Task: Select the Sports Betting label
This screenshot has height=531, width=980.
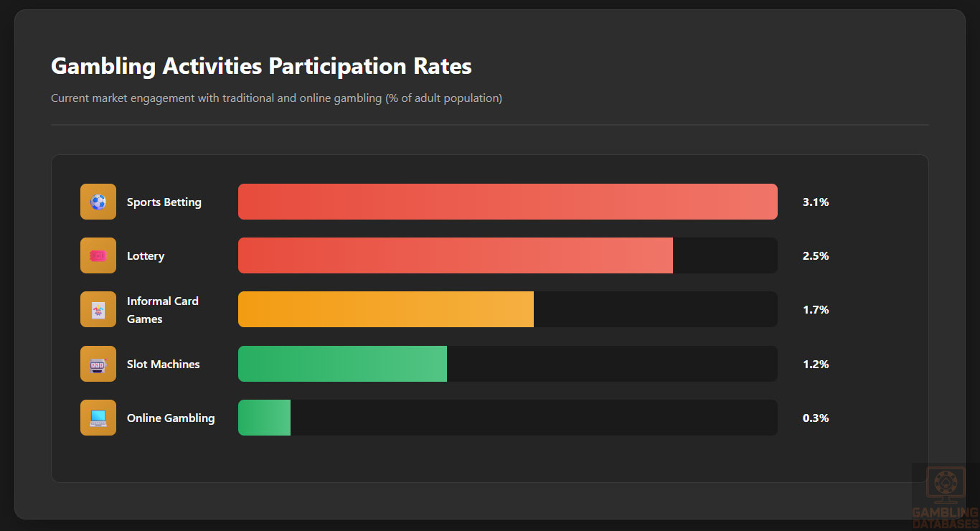Action: 164,202
